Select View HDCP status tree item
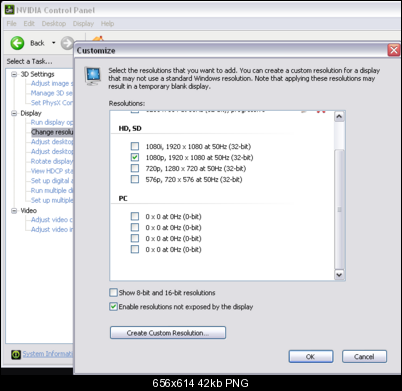 coord(52,171)
